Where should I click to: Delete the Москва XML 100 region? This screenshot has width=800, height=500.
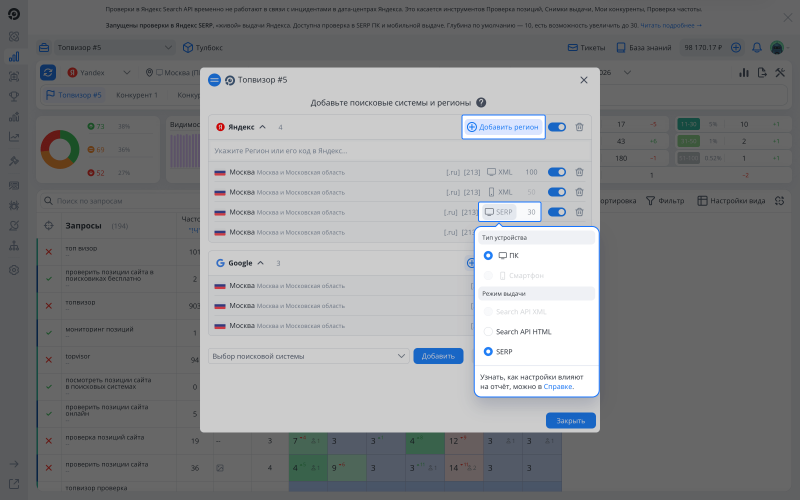click(x=579, y=172)
